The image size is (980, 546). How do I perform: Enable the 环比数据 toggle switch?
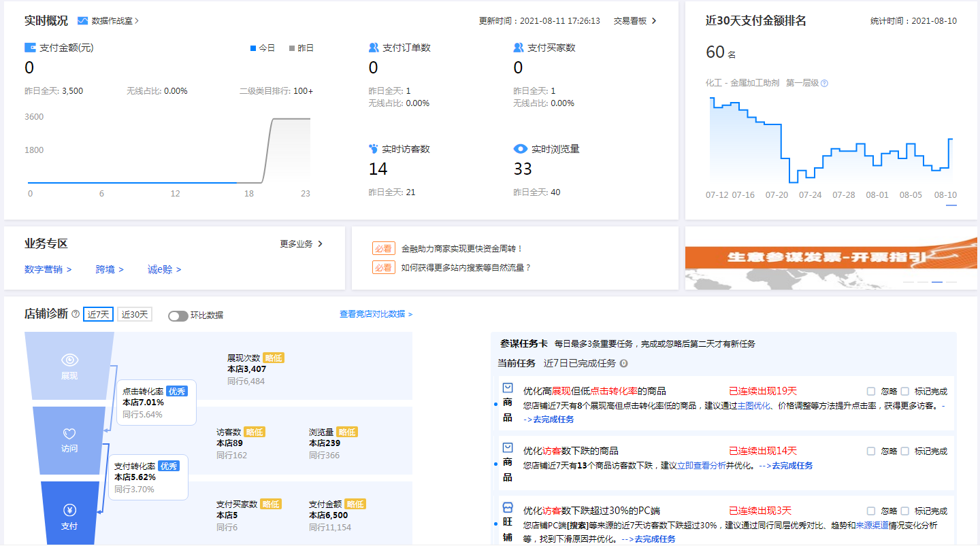coord(178,315)
